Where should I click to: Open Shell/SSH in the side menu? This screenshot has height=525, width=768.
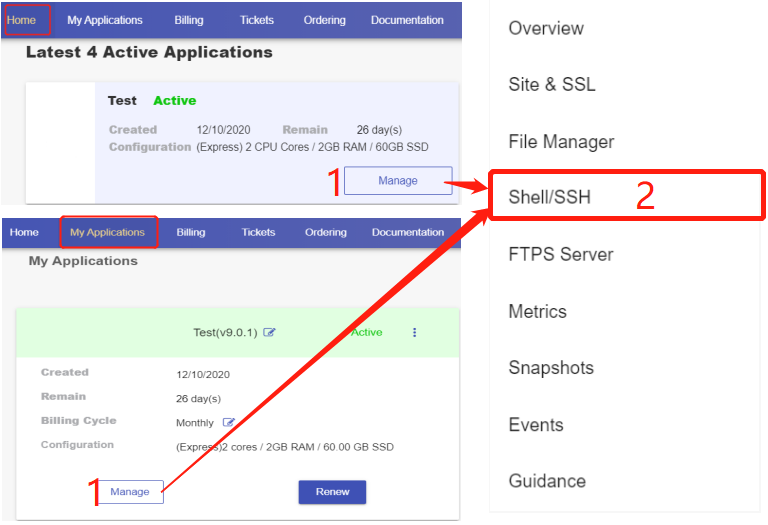(549, 197)
